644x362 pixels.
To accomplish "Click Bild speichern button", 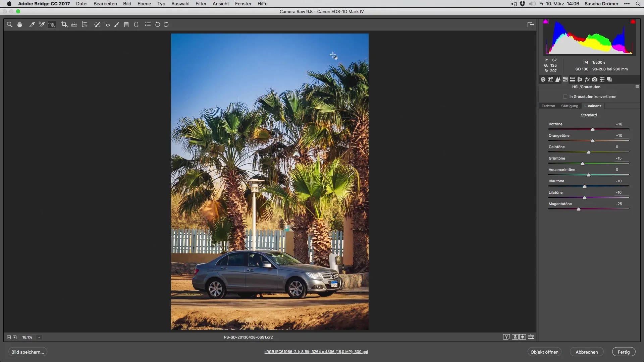I will point(28,352).
